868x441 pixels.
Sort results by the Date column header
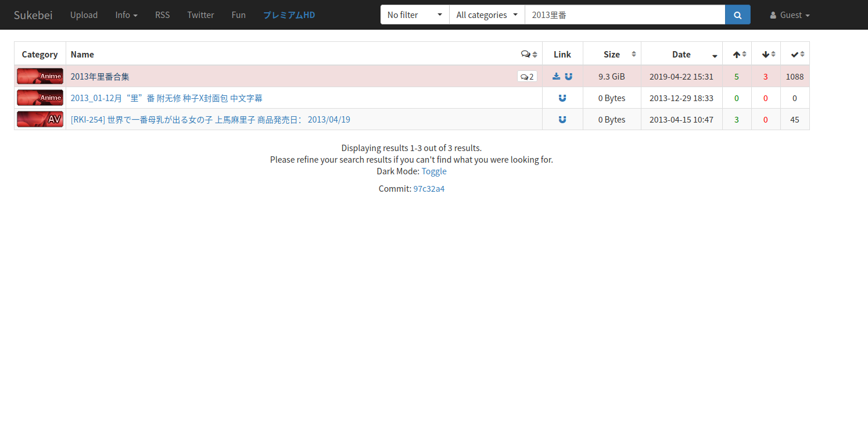(682, 54)
